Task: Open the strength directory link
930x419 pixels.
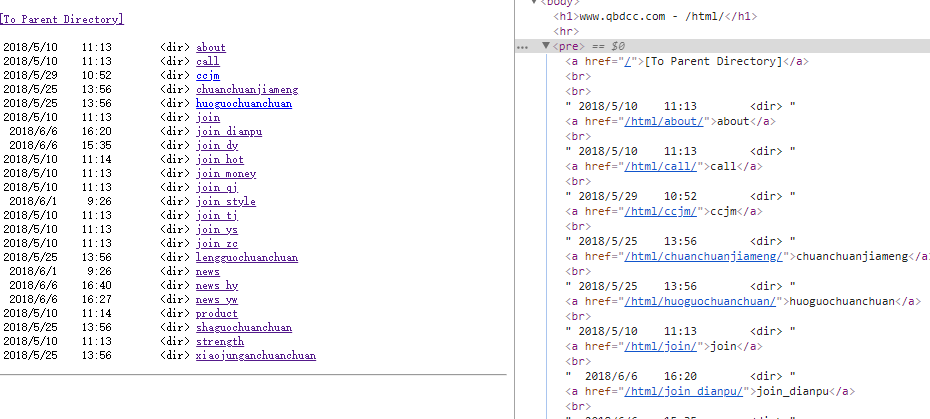Action: 220,341
